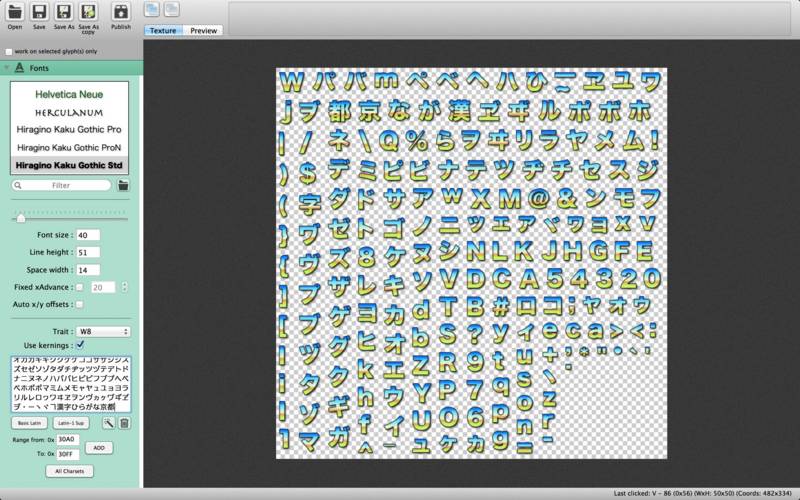Click the magnifier icon in the Filter field
The width and height of the screenshot is (800, 500).
[x=18, y=185]
